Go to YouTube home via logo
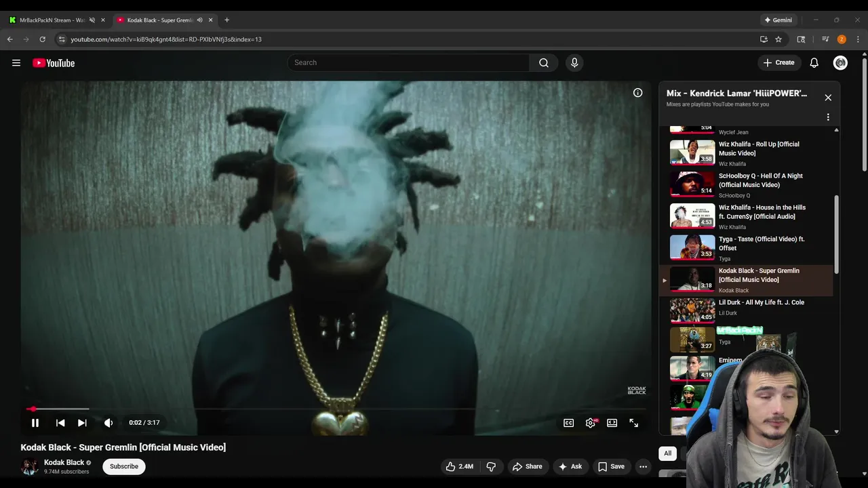Screen dimensions: 868x488 click(x=54, y=63)
